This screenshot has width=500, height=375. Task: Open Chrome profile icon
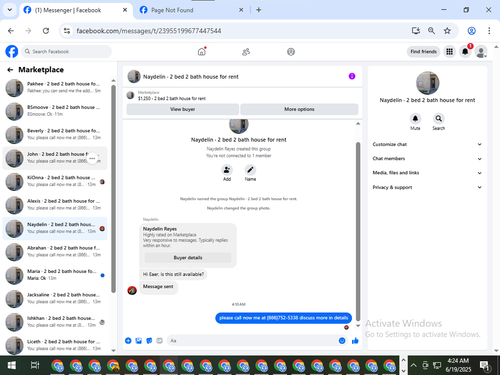click(x=471, y=31)
